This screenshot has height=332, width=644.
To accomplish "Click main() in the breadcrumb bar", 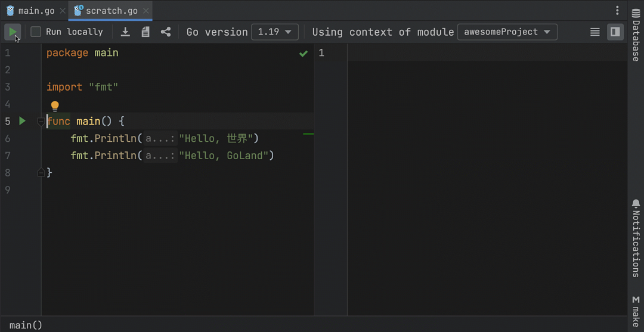I will point(26,325).
